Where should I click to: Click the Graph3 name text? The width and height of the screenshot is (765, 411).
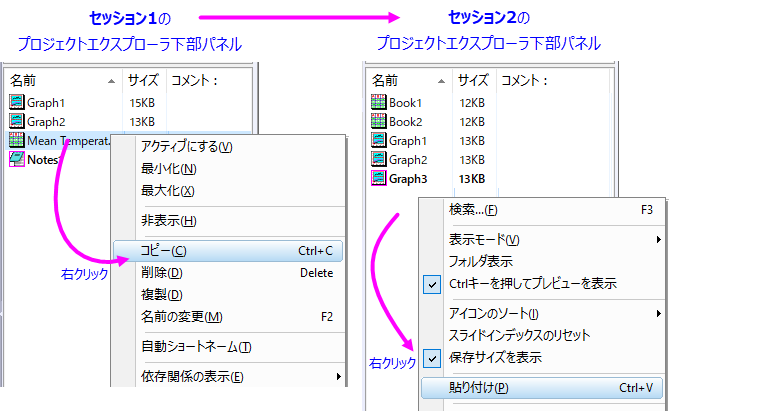click(x=408, y=179)
